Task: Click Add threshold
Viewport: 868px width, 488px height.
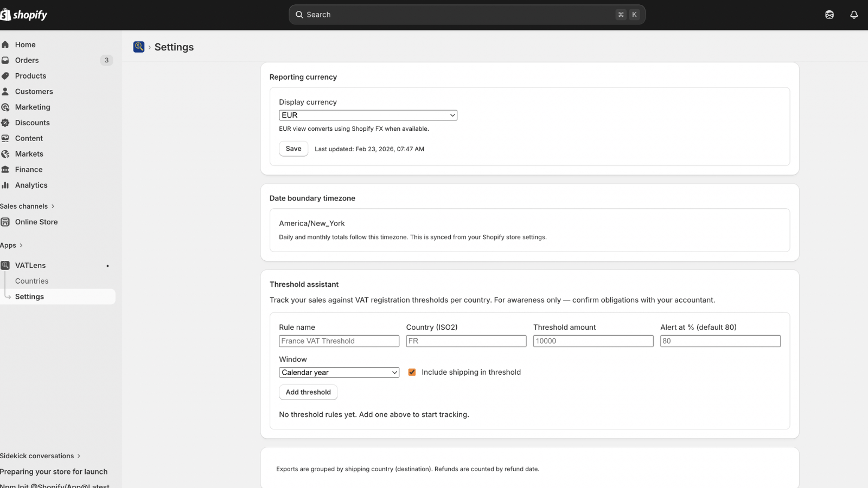Action: pos(308,392)
